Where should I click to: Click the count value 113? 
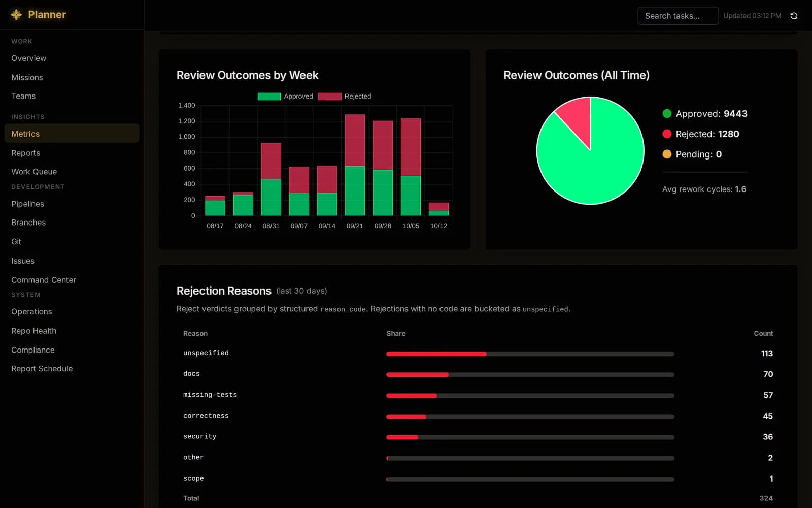click(767, 353)
